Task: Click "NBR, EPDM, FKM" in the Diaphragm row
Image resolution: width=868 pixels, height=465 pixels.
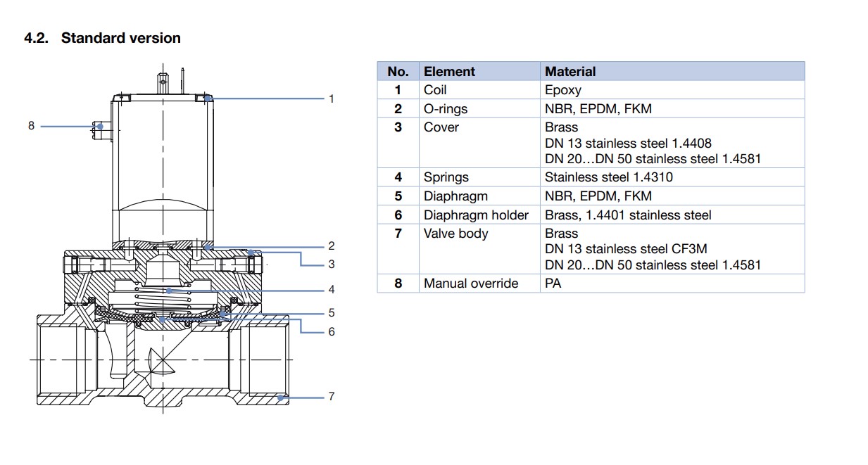Action: coord(598,196)
